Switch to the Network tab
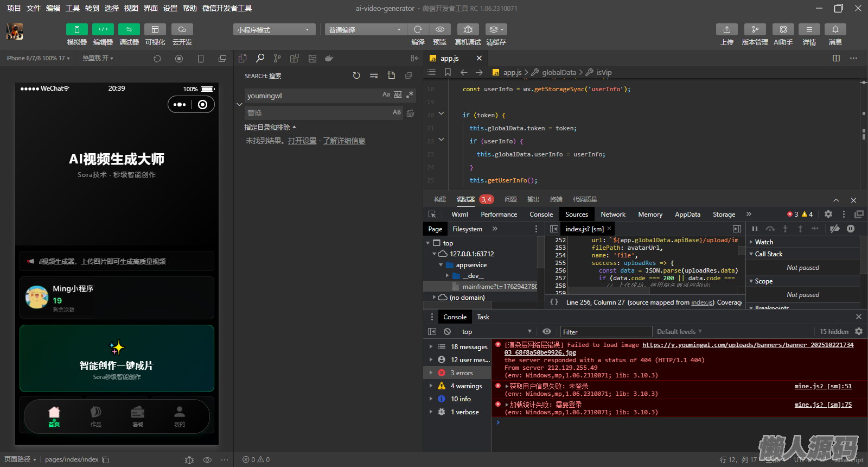 (613, 214)
